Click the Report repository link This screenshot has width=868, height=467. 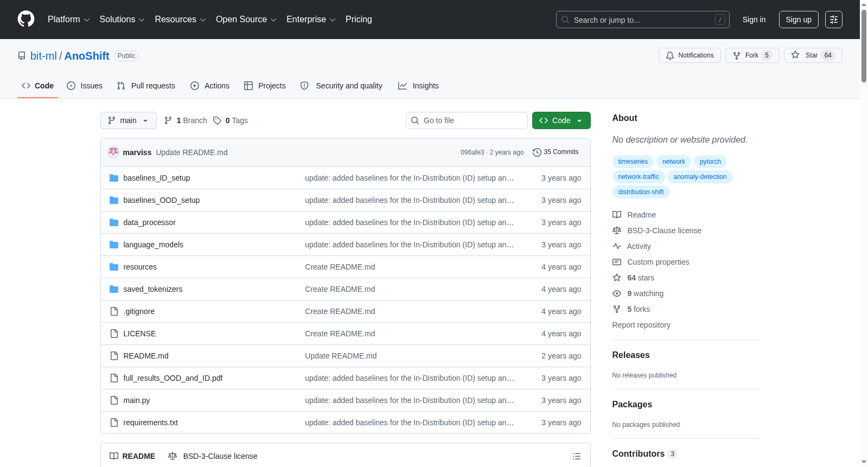pyautogui.click(x=641, y=325)
